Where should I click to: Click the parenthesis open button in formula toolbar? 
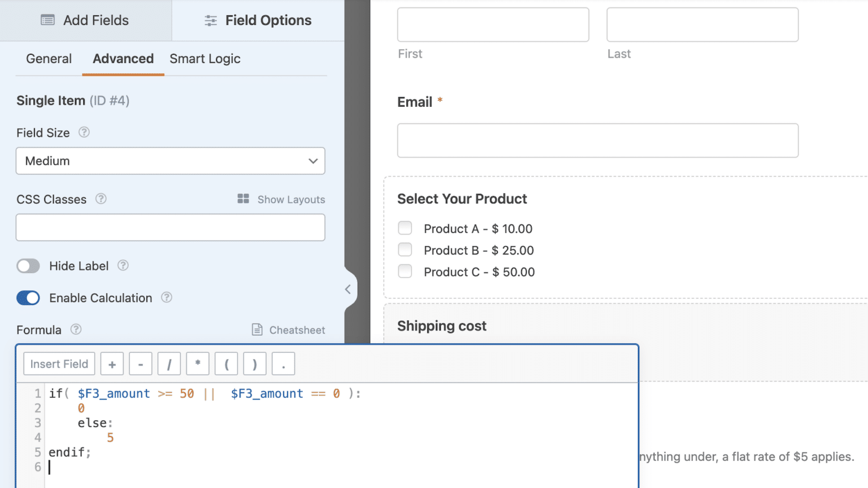(x=226, y=363)
